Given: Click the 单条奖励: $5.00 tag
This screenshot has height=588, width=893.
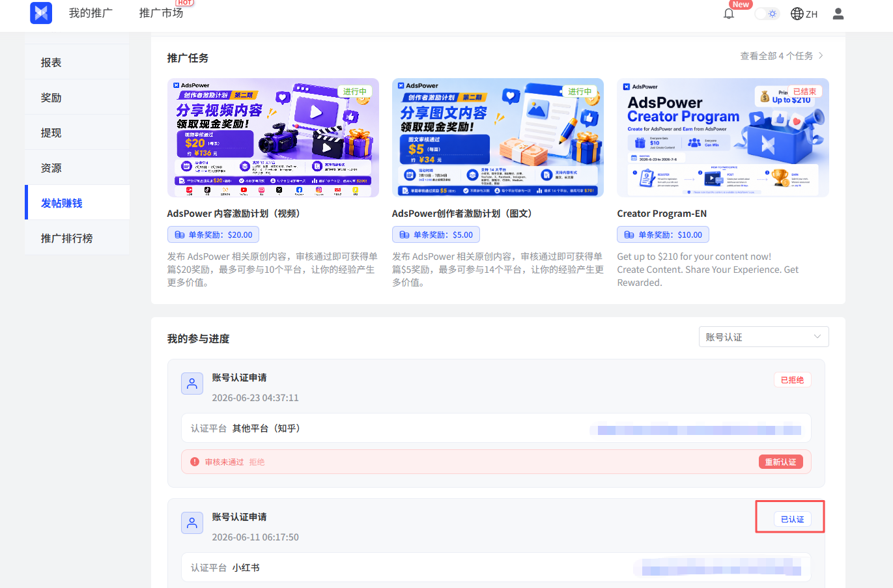Looking at the screenshot, I should pos(436,234).
